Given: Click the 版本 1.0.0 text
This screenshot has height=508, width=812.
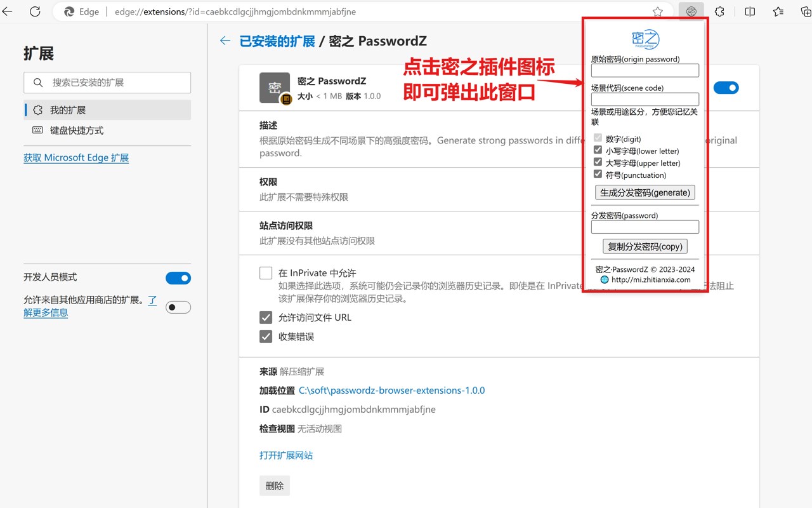Looking at the screenshot, I should 363,97.
